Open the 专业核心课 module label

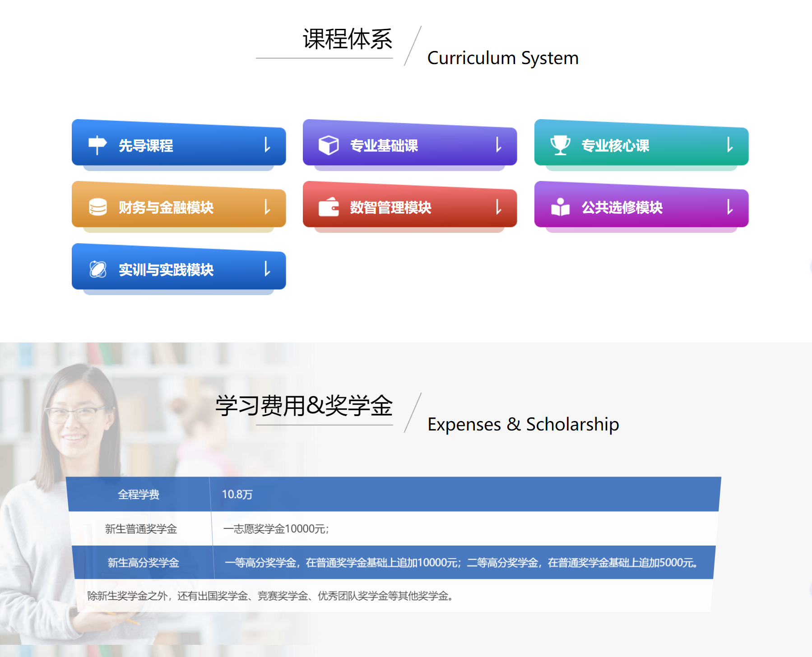click(x=616, y=145)
